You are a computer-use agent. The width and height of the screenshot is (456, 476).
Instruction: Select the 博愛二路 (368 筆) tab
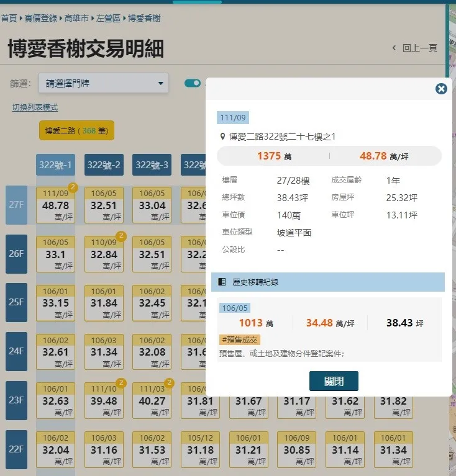(x=76, y=130)
